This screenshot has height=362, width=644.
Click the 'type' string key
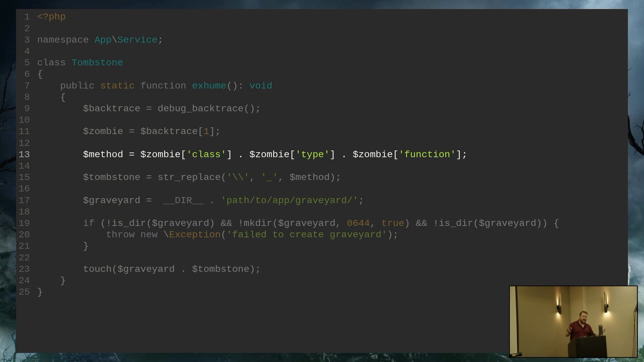312,155
